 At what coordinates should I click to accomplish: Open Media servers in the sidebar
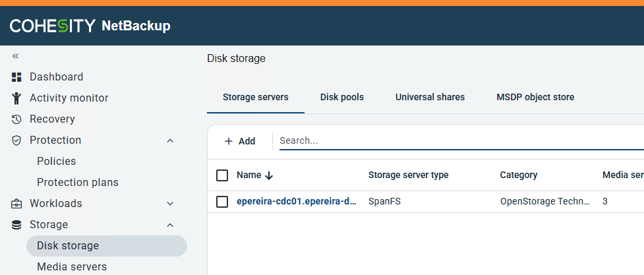tap(72, 266)
